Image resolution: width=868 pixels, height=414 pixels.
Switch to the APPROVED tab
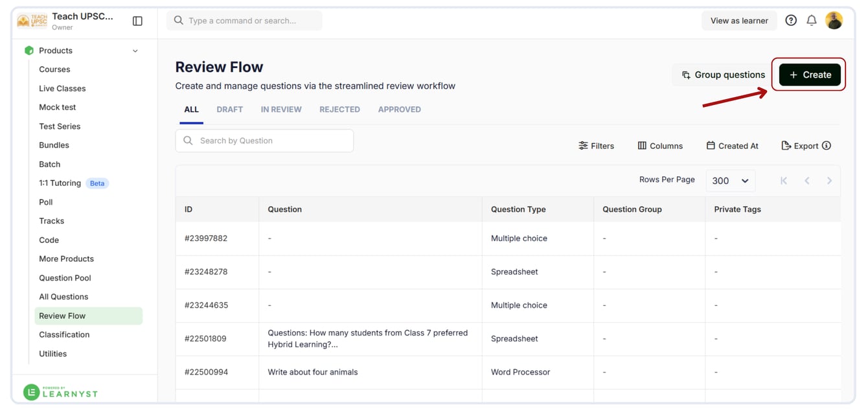pyautogui.click(x=400, y=109)
